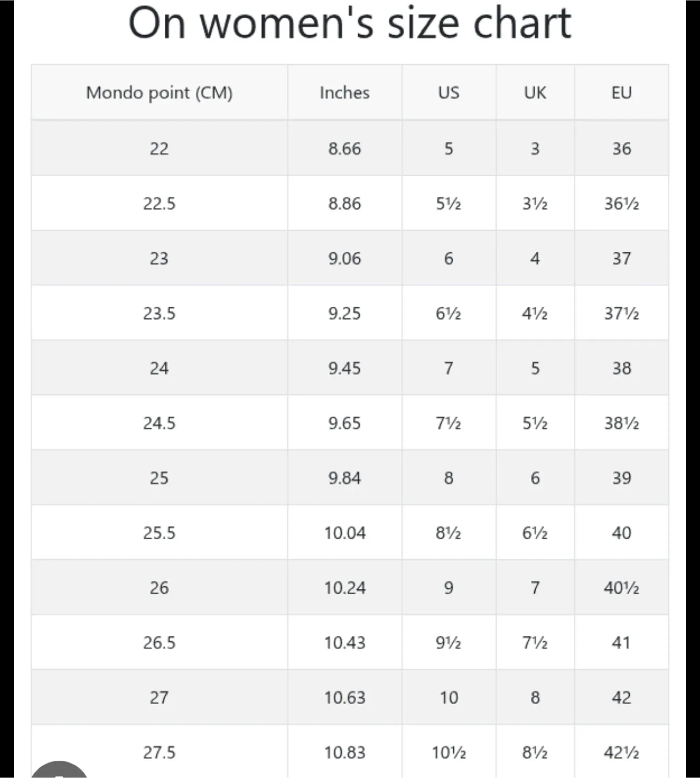
Task: Click the 'On women's size chart' title
Action: (349, 24)
